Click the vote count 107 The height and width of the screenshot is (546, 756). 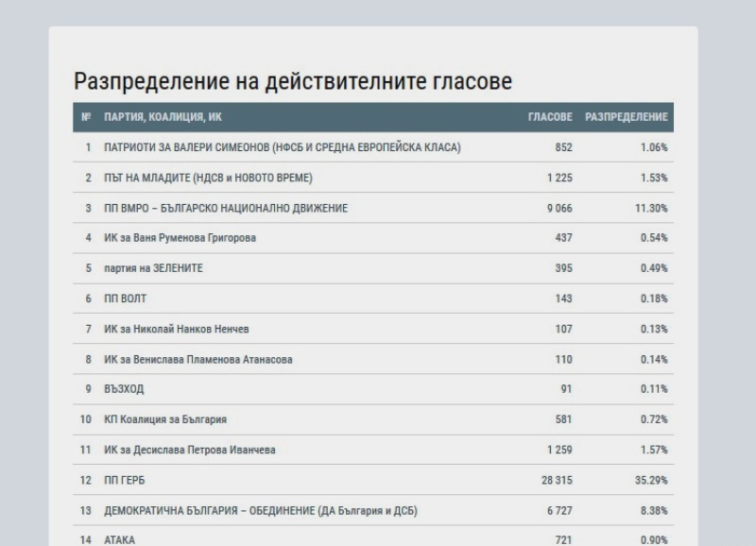click(563, 329)
